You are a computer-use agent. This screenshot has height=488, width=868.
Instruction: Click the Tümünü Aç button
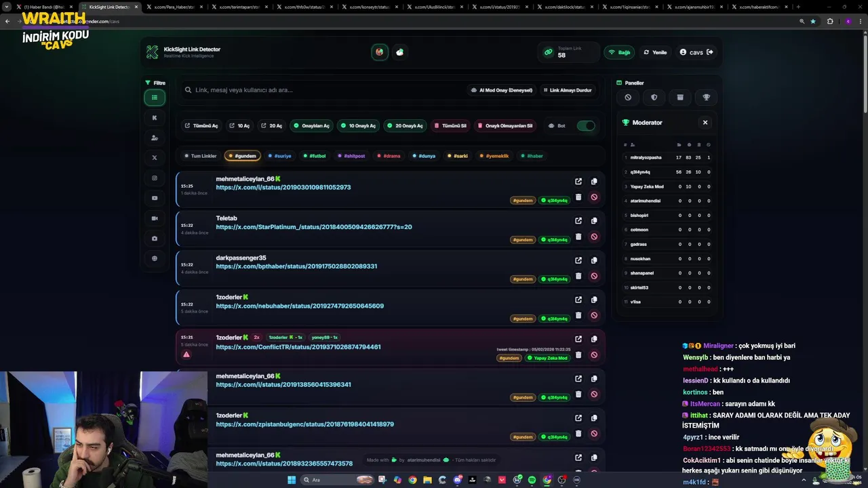[x=201, y=125]
